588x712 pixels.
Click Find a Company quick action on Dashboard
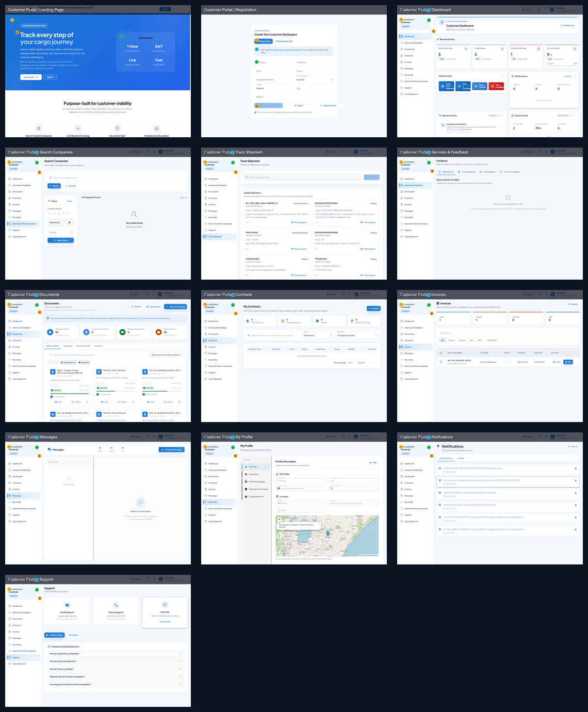(463, 86)
